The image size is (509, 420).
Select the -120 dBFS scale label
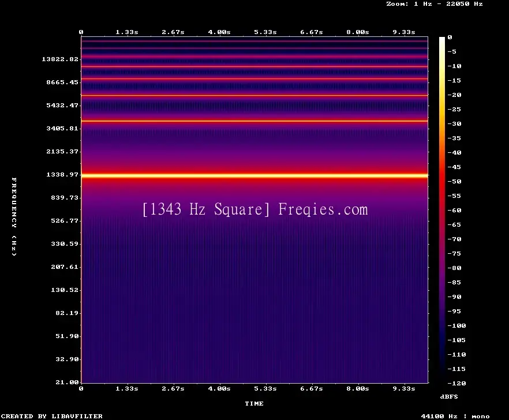[x=456, y=383]
